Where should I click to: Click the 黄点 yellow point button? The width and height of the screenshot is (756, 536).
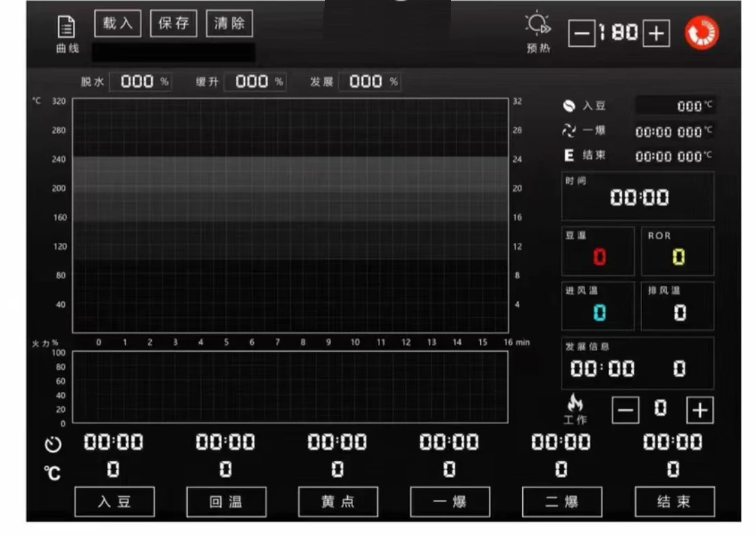pyautogui.click(x=338, y=502)
